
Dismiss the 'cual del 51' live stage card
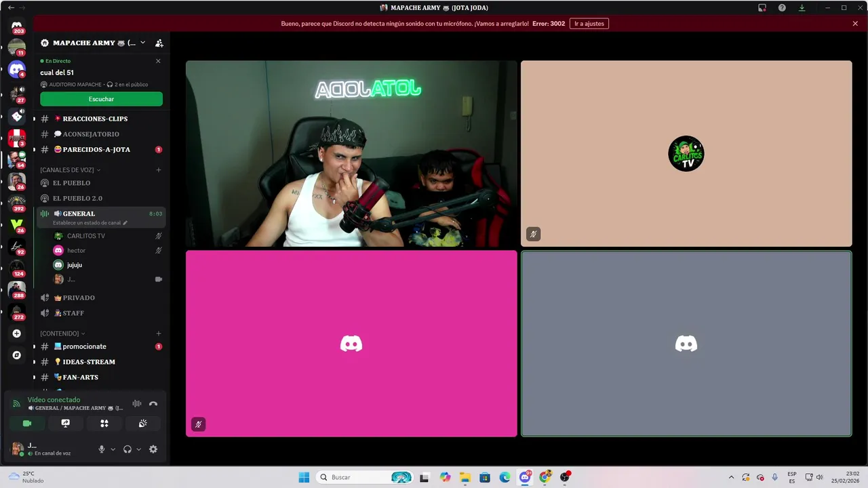158,61
